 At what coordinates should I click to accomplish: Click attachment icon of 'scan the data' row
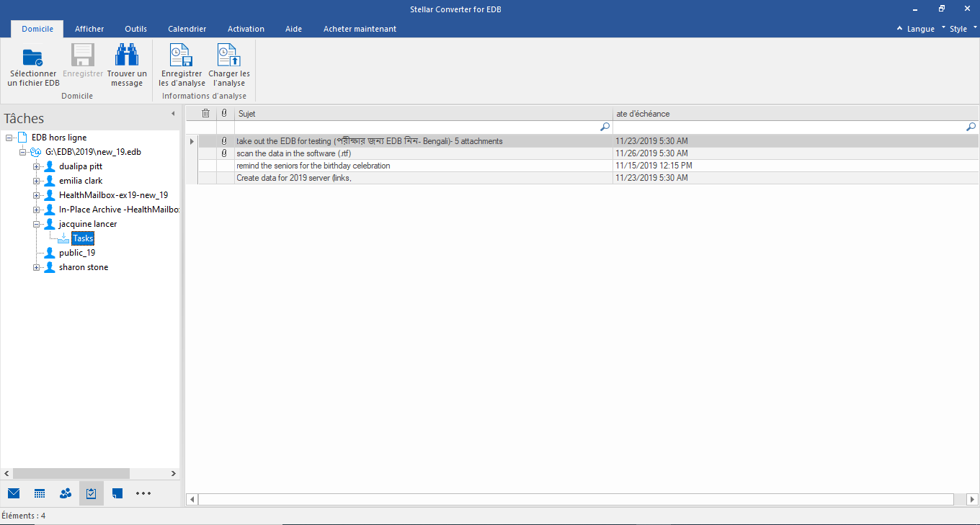coord(224,153)
